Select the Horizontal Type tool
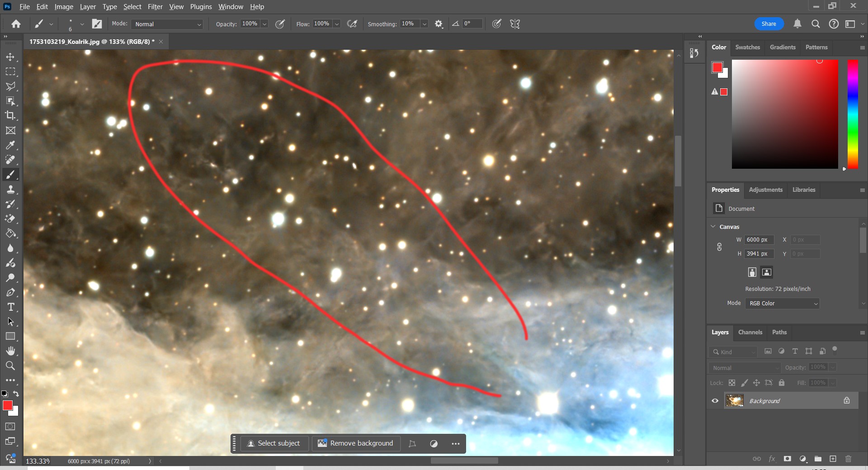Screen dimensions: 868x470 click(10, 307)
